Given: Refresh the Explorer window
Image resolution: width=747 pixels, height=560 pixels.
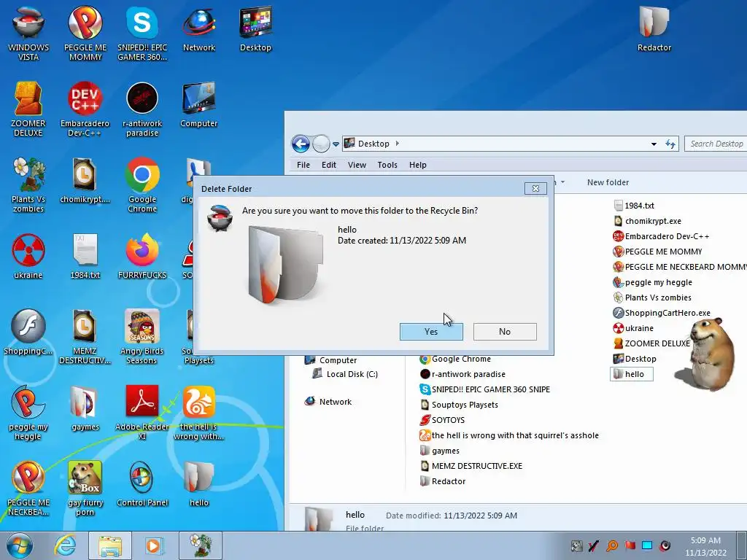Looking at the screenshot, I should click(x=671, y=144).
